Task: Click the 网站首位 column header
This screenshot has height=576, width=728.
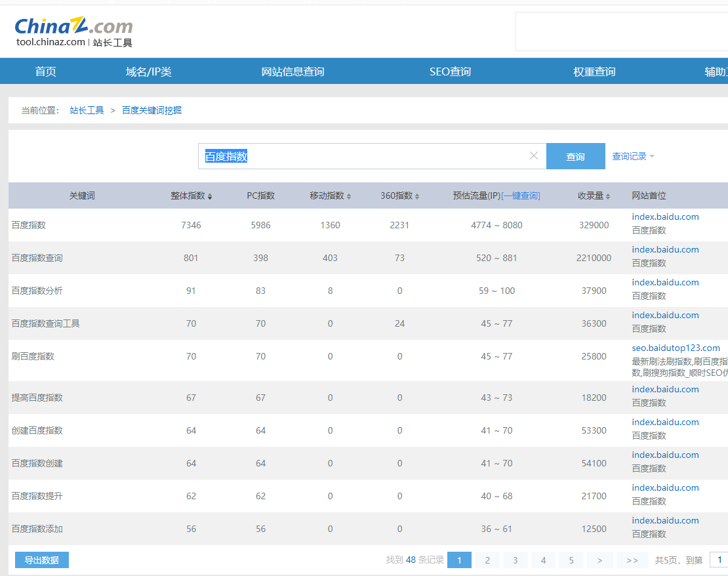Action: (x=649, y=196)
